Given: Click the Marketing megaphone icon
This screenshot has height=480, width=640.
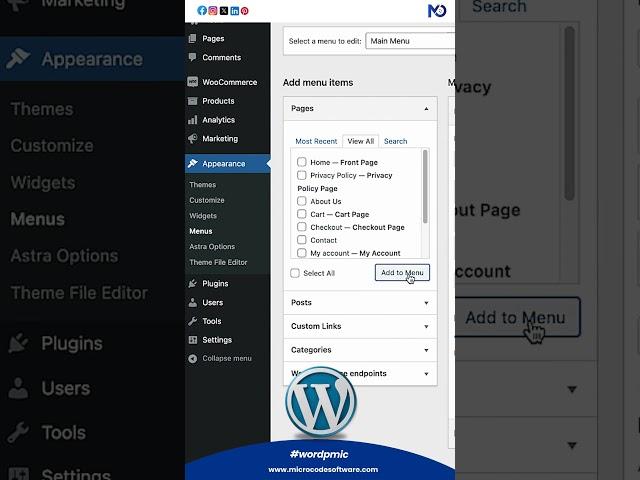Looking at the screenshot, I should (x=192, y=139).
